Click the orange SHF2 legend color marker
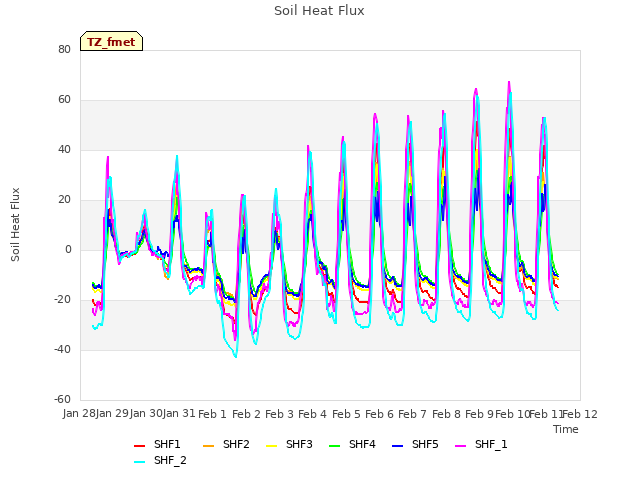The width and height of the screenshot is (640, 480). point(209,445)
